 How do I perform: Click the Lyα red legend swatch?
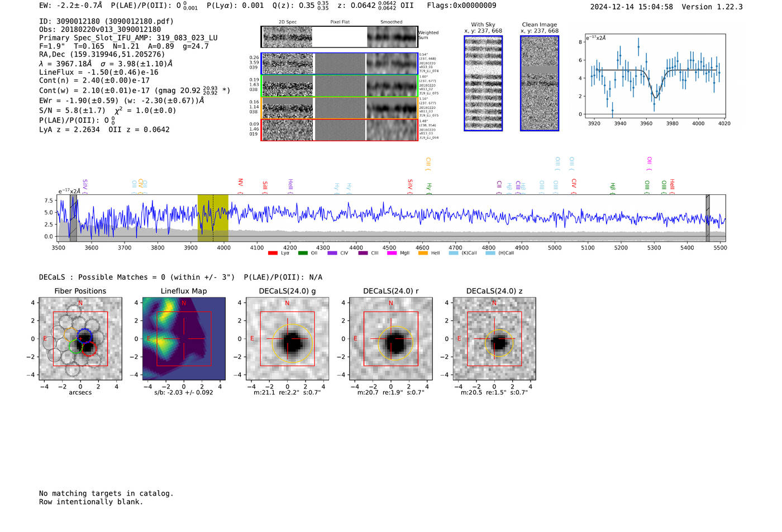pos(273,253)
